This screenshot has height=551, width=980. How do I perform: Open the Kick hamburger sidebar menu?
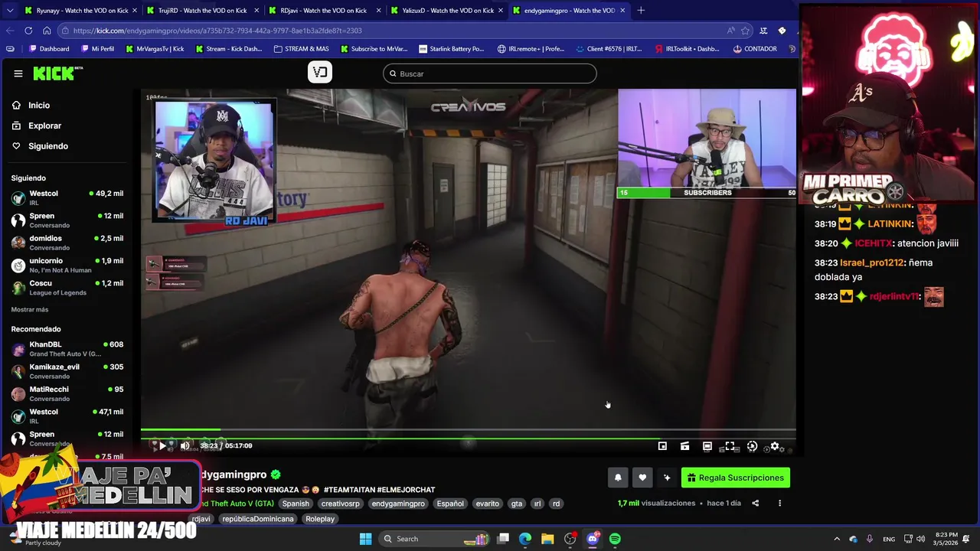point(18,73)
